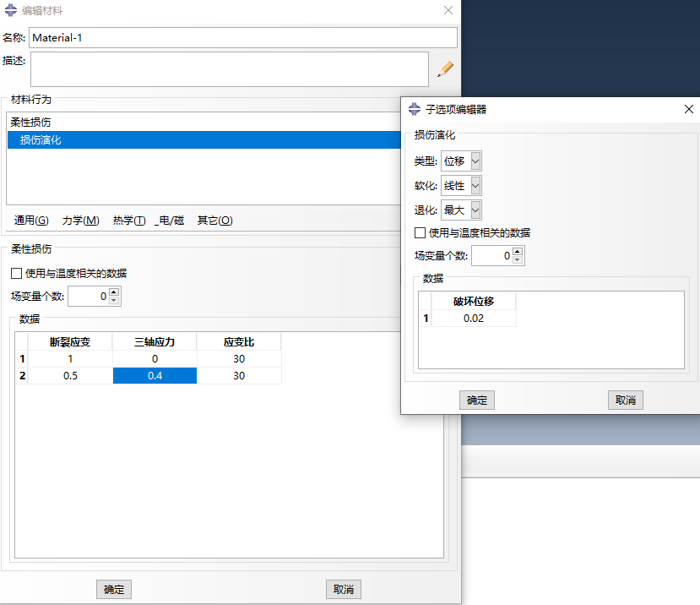Viewport: 700px width, 605px height.
Task: Select 损伤演化 in material behaviors list
Action: (x=204, y=140)
